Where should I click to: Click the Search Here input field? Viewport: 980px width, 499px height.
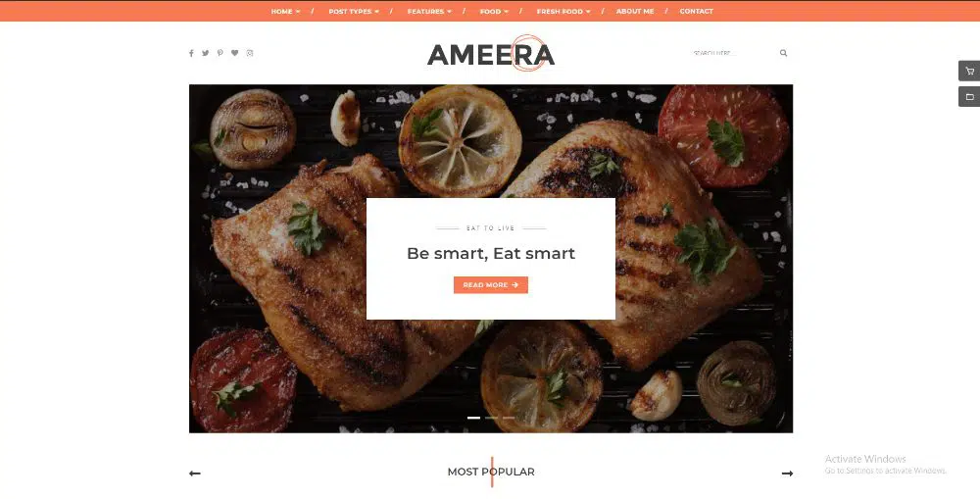click(732, 53)
